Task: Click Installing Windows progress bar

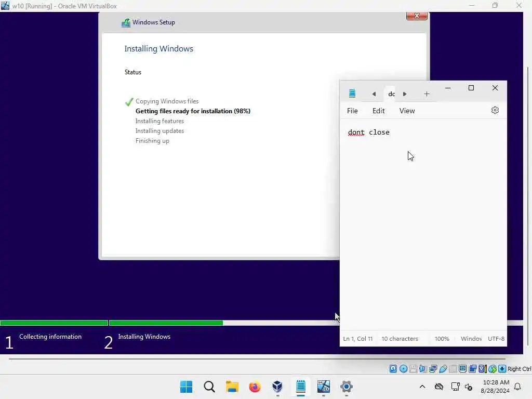Action: pos(224,323)
